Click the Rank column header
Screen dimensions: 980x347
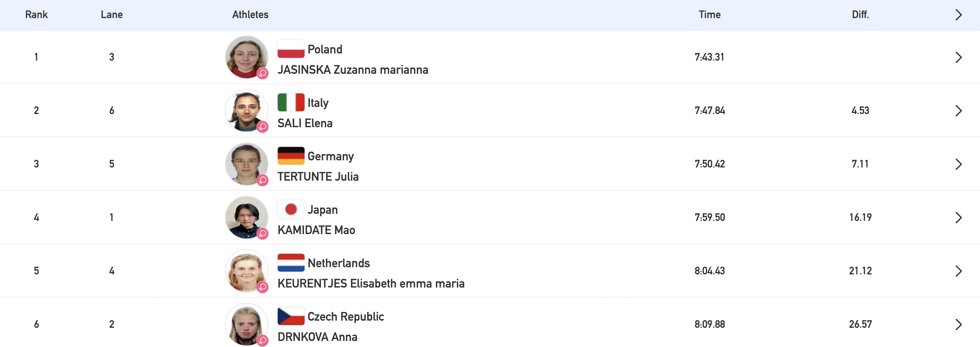point(36,14)
